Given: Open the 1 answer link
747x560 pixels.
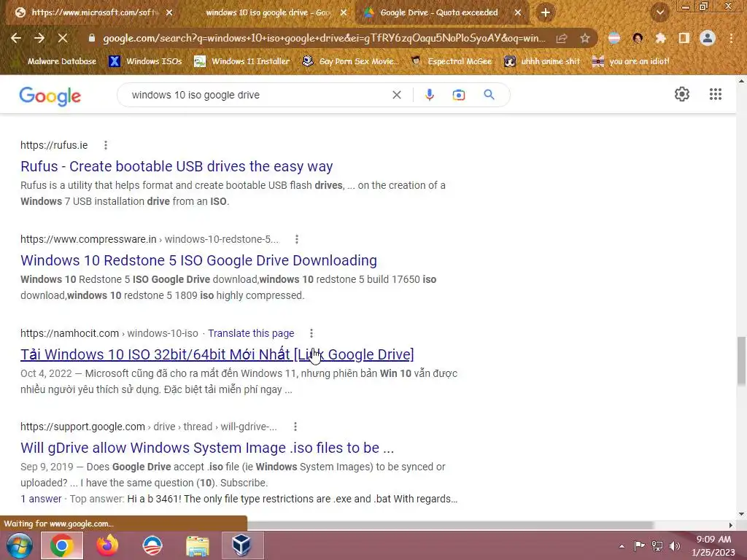Looking at the screenshot, I should tap(41, 499).
